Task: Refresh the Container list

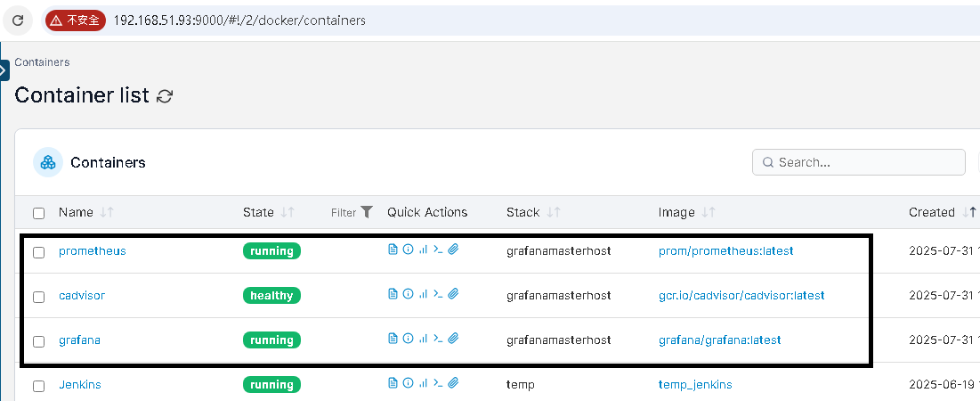Action: pyautogui.click(x=165, y=96)
